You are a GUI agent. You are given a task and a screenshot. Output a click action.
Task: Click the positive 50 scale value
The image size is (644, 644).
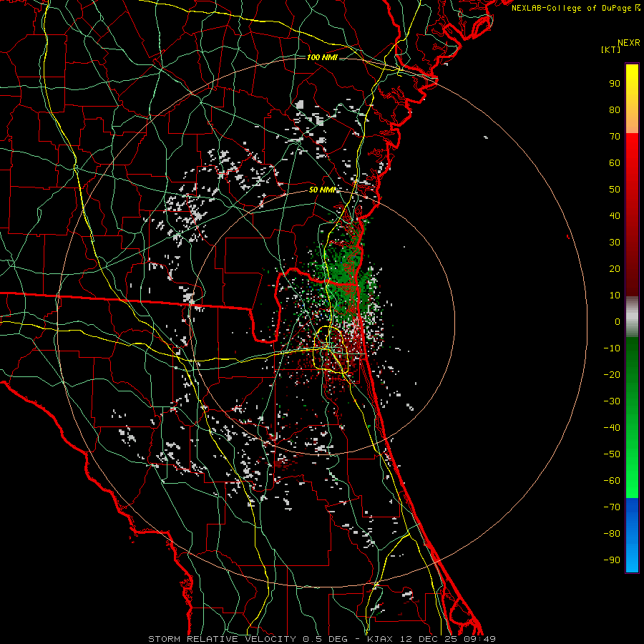[615, 190]
